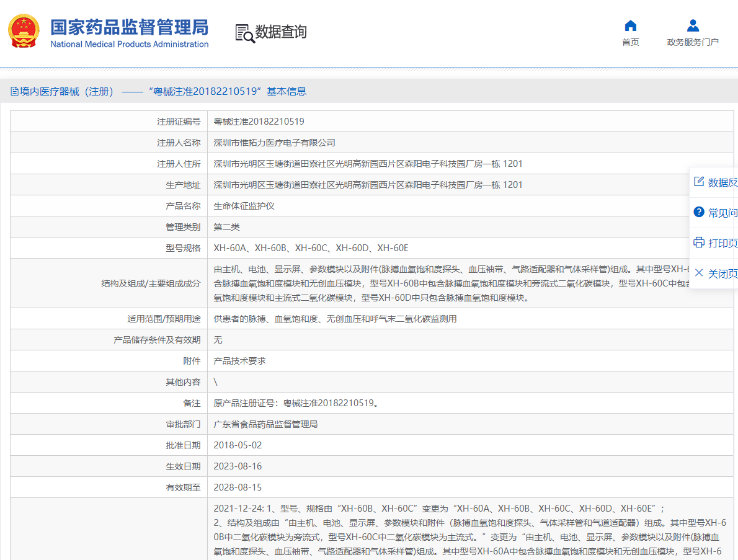Click the 型号规格 row label
738x560 pixels.
coord(183,248)
